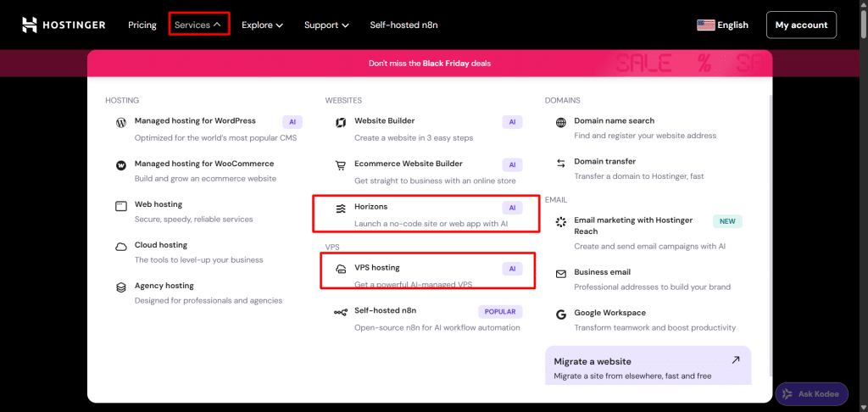The width and height of the screenshot is (868, 412).
Task: Click the Ecommerce Website Builder cart icon
Action: coord(341,165)
